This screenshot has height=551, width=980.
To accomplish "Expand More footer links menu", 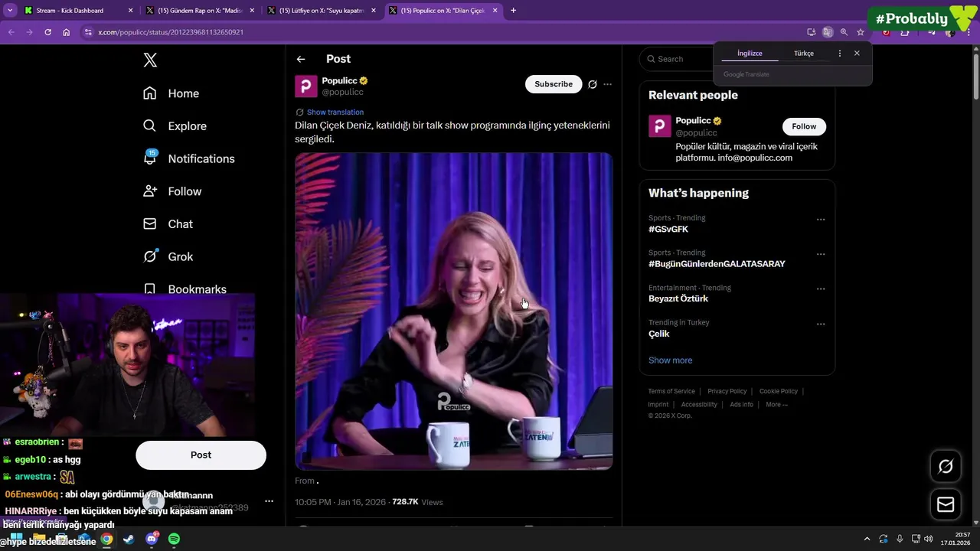I will 776,404.
